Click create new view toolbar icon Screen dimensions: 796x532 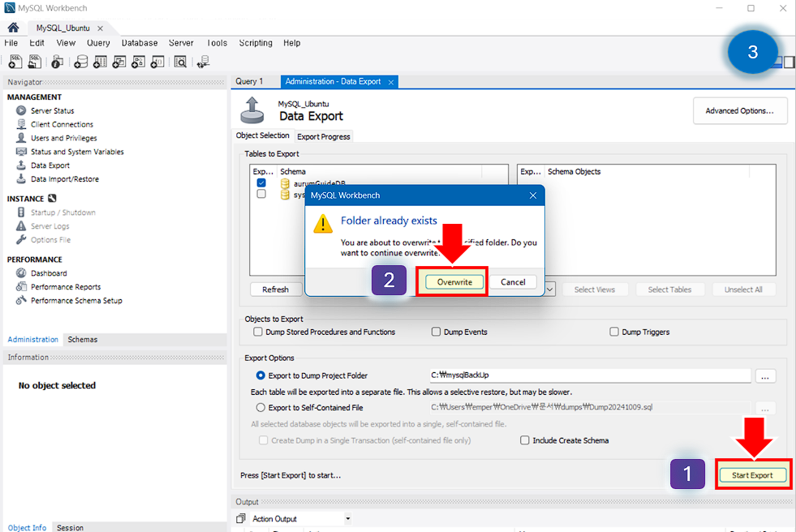coord(119,62)
